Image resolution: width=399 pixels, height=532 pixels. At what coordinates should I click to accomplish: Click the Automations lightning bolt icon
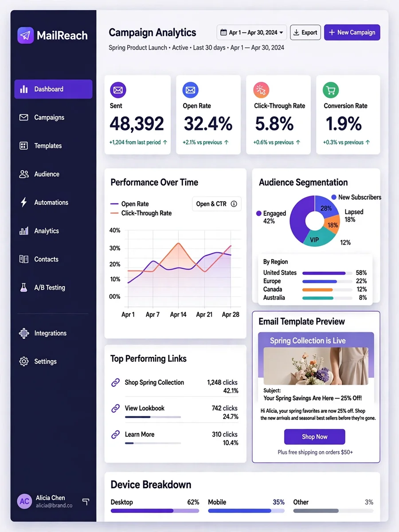tap(24, 203)
